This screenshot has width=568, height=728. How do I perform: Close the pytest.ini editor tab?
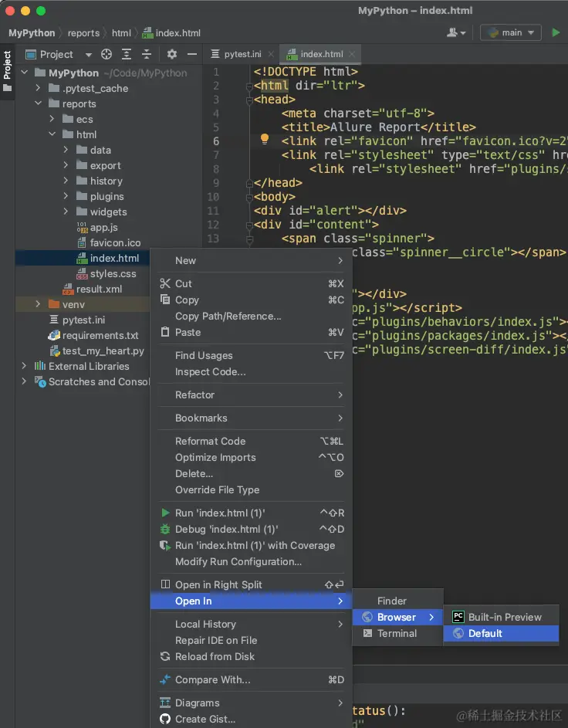(271, 54)
